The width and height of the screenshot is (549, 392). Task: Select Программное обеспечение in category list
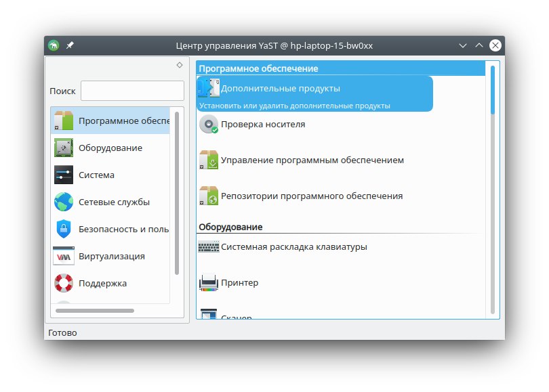tap(110, 121)
